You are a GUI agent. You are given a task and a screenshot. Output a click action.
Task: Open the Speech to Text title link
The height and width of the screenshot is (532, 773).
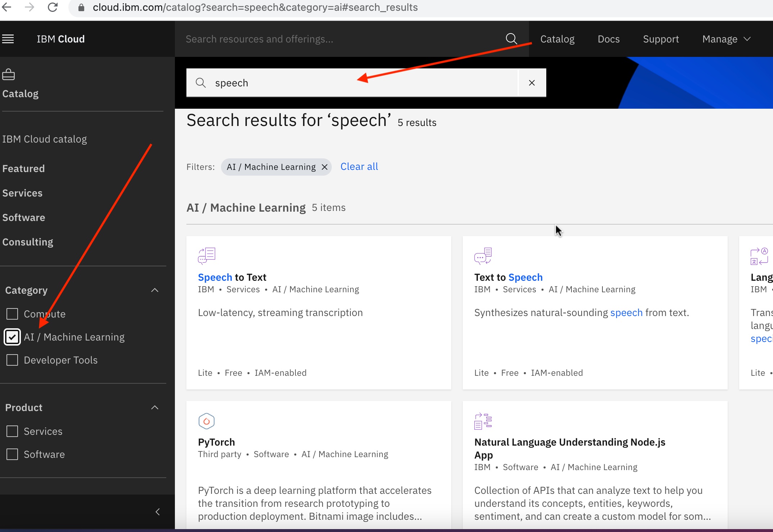pyautogui.click(x=232, y=277)
